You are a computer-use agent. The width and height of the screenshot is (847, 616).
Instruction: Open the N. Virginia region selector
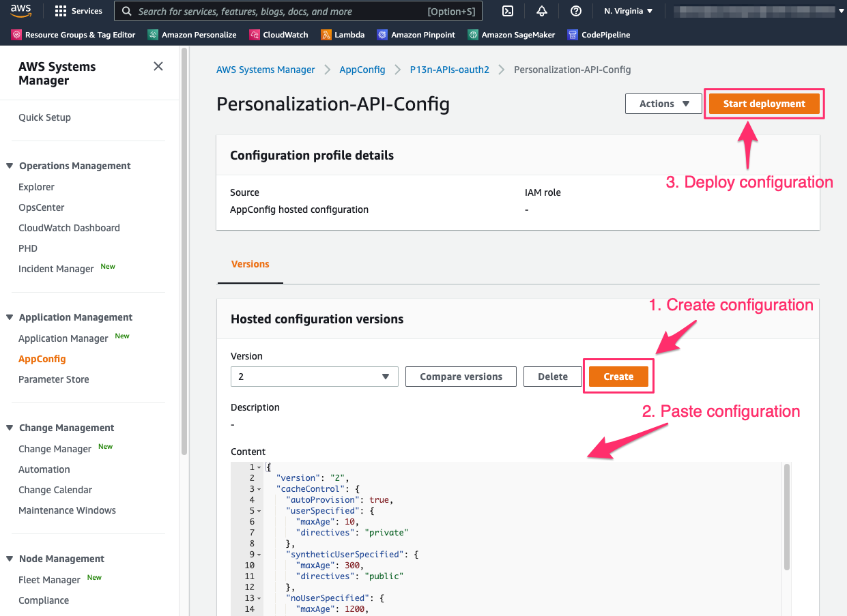tap(628, 11)
